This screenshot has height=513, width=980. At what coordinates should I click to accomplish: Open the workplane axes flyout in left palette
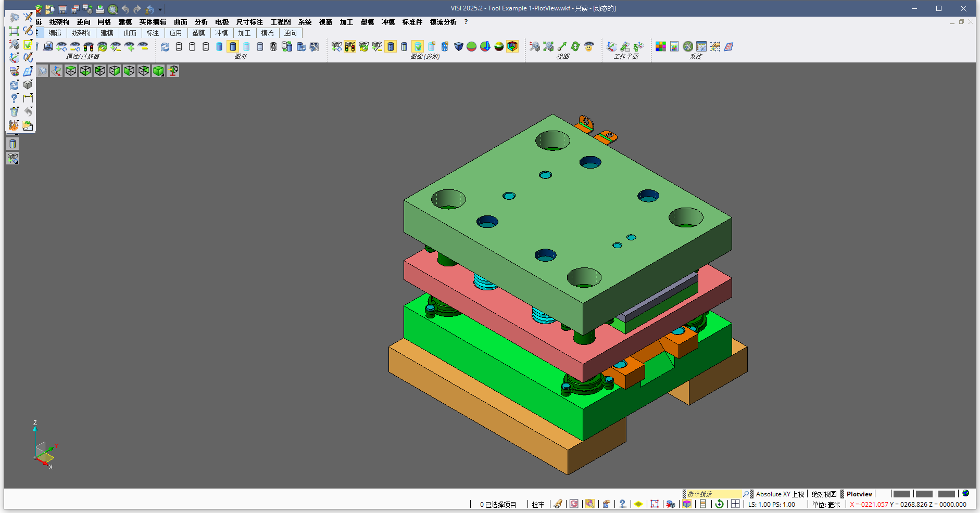[14, 58]
